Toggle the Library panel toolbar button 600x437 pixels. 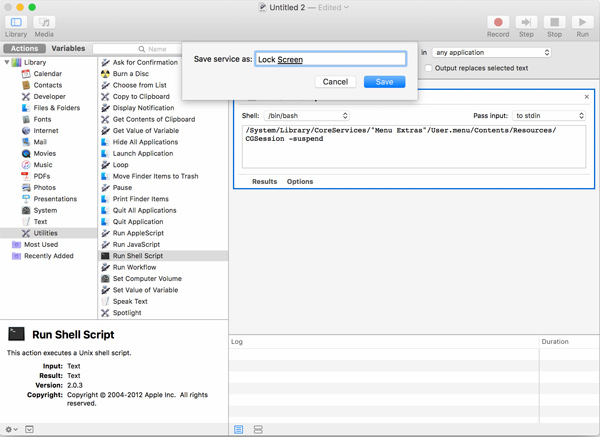coord(16,22)
